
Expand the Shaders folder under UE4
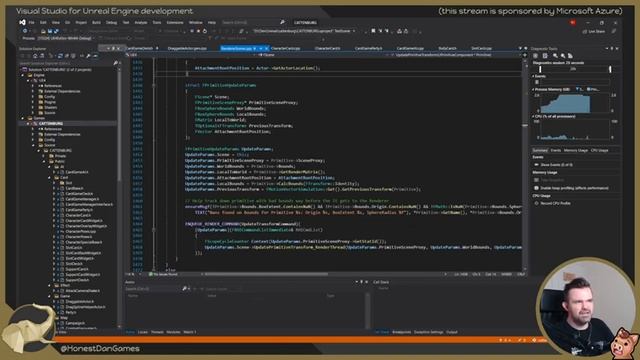click(x=33, y=107)
